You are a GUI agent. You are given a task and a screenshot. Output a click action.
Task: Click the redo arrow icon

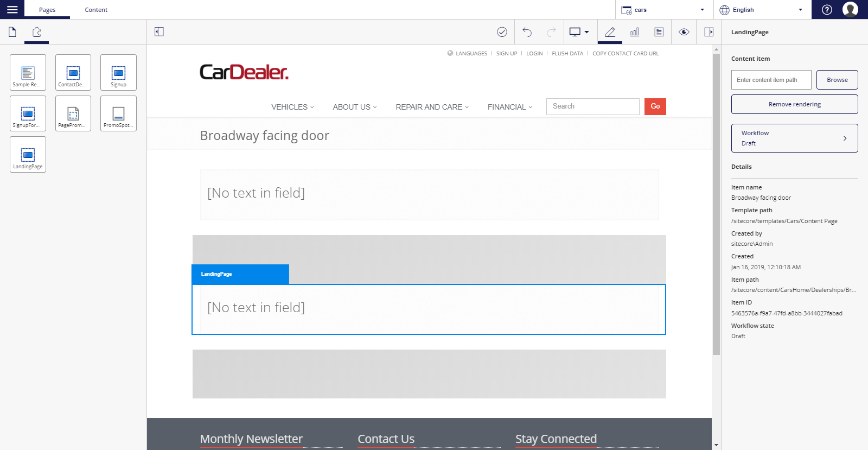click(x=551, y=32)
